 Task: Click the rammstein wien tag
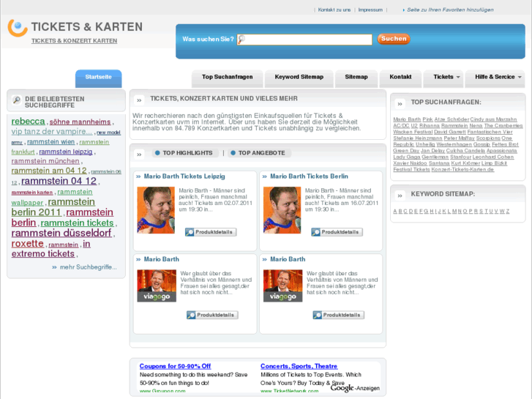point(51,142)
